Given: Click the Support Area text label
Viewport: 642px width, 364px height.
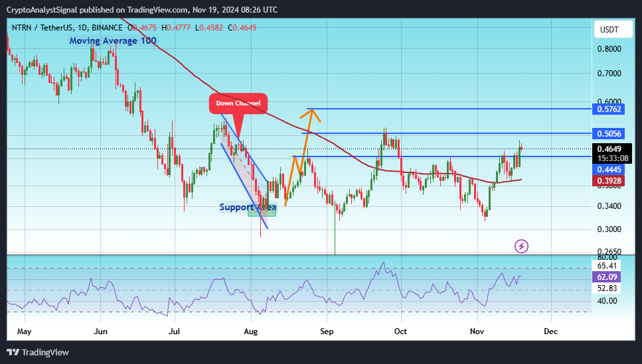Looking at the screenshot, I should (x=248, y=207).
